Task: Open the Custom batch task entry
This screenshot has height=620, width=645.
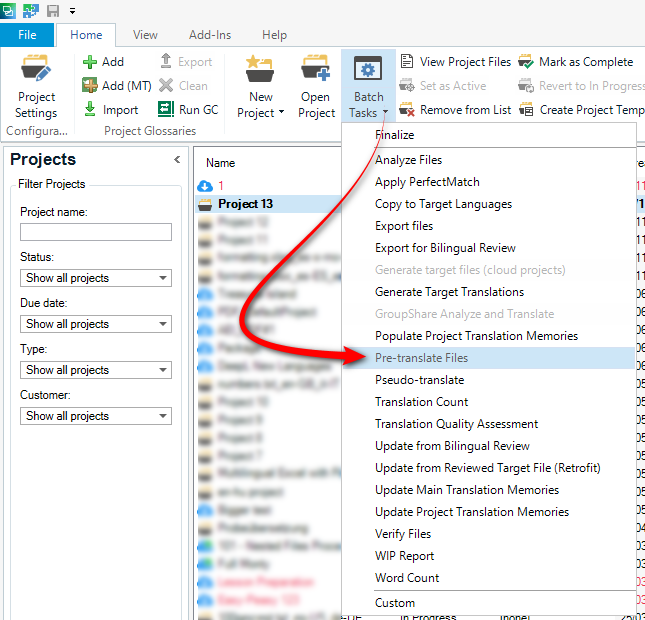Action: click(489, 603)
